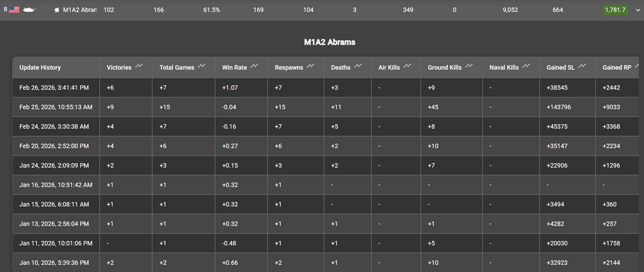The image size is (644, 272).
Task: Show the Win Rate trend chart
Action: click(x=256, y=66)
